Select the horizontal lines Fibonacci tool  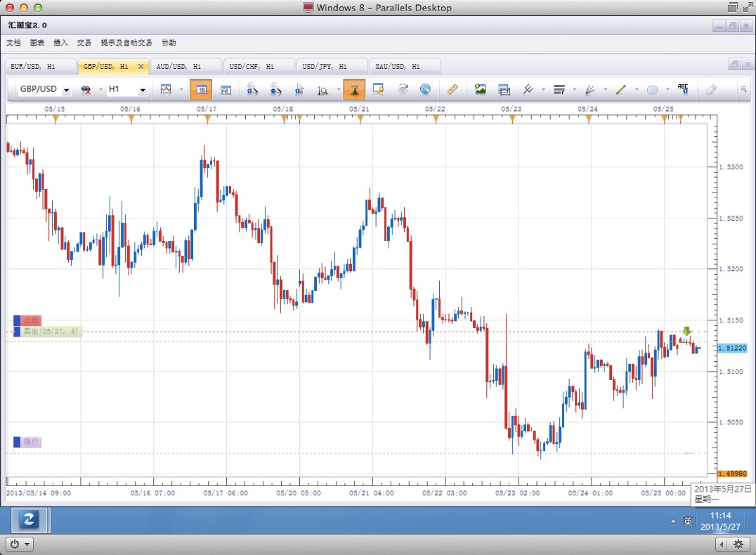[559, 90]
